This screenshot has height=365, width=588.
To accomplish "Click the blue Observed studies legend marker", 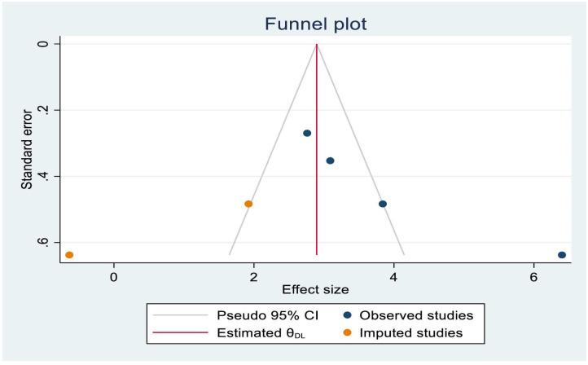I will pos(348,315).
